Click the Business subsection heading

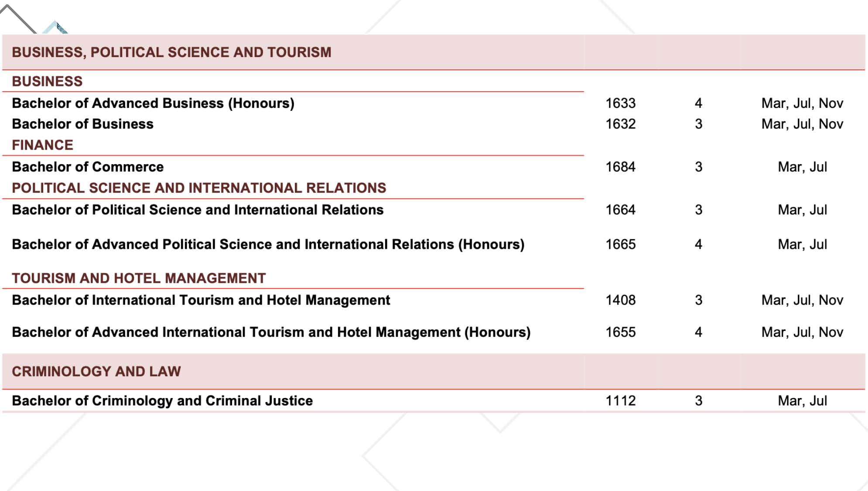47,82
